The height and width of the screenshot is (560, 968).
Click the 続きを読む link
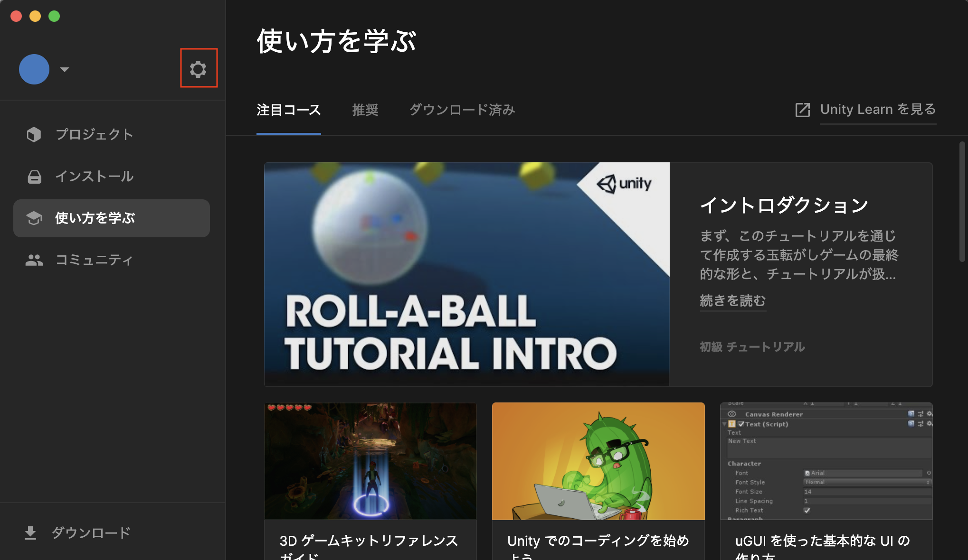(733, 300)
